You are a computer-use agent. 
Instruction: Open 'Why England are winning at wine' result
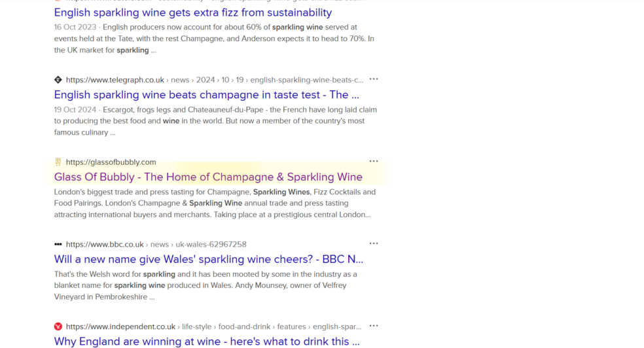pyautogui.click(x=206, y=341)
